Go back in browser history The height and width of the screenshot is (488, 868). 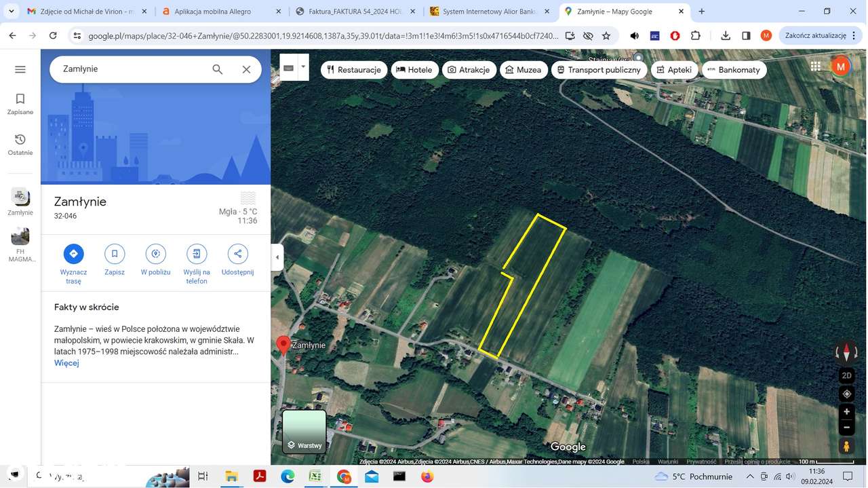12,35
